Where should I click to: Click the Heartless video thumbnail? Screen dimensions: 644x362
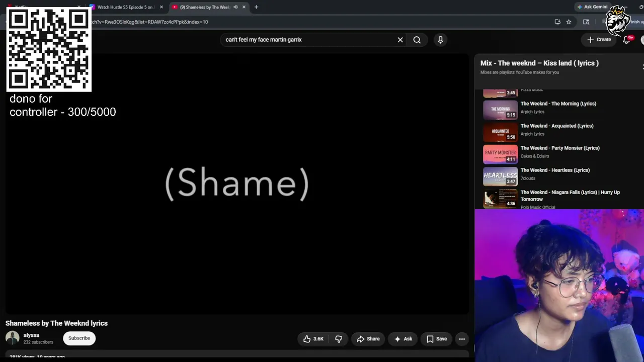point(500,176)
